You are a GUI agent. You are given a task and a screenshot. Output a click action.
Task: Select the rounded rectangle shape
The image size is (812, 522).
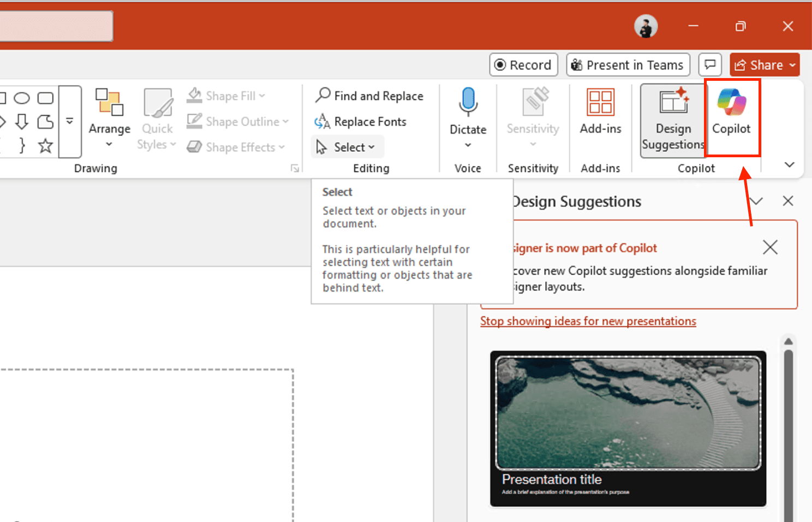click(45, 98)
